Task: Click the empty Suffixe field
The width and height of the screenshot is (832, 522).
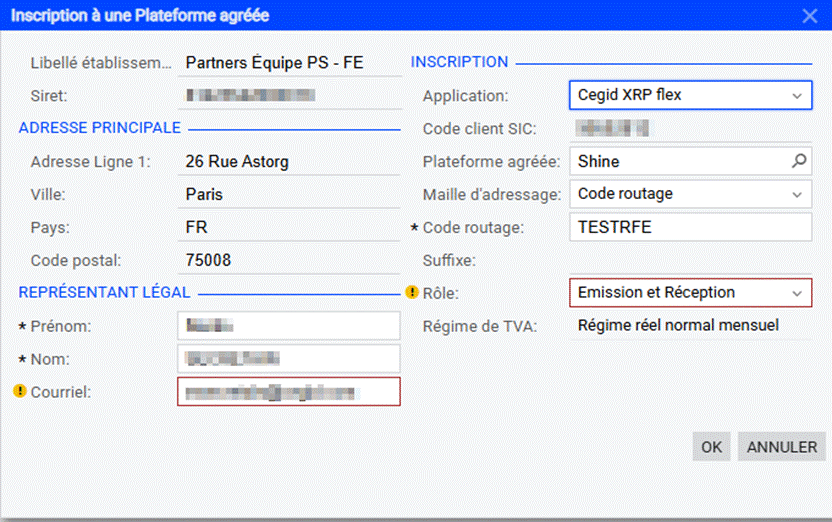Action: pos(690,260)
